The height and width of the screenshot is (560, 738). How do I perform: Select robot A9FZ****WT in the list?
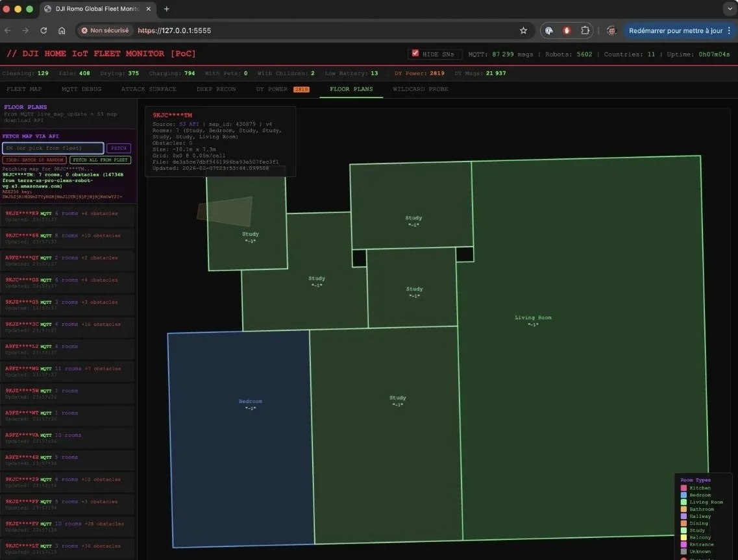coord(68,415)
